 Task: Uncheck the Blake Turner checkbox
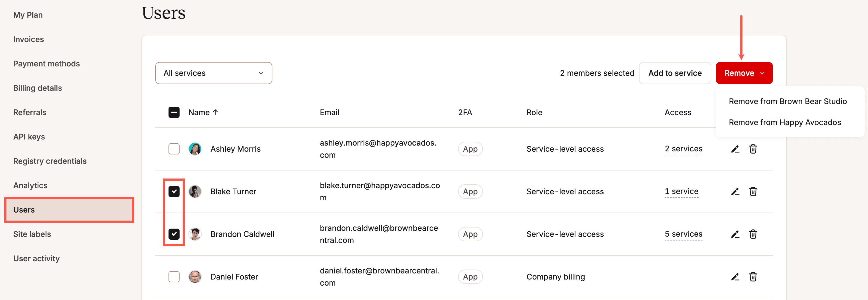click(174, 192)
